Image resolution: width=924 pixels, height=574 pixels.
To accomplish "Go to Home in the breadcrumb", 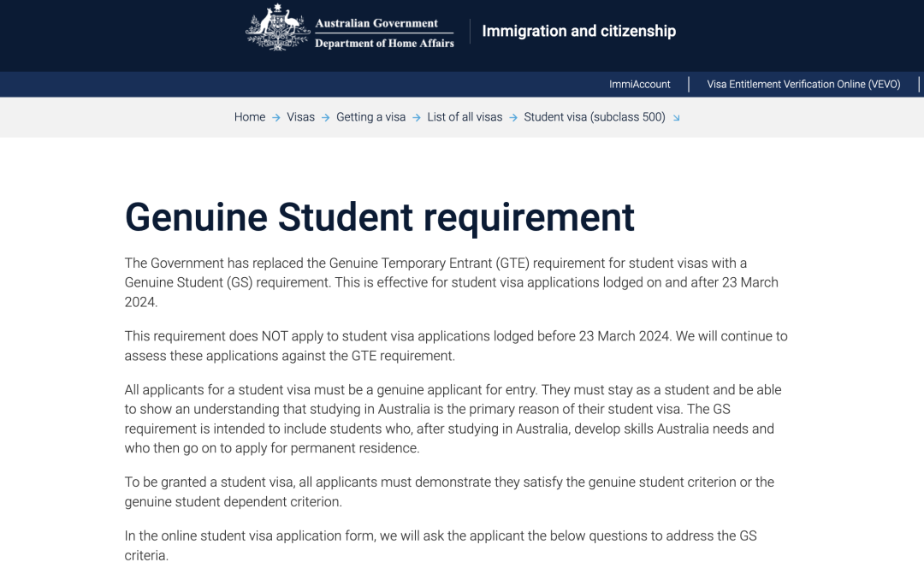I will point(250,117).
